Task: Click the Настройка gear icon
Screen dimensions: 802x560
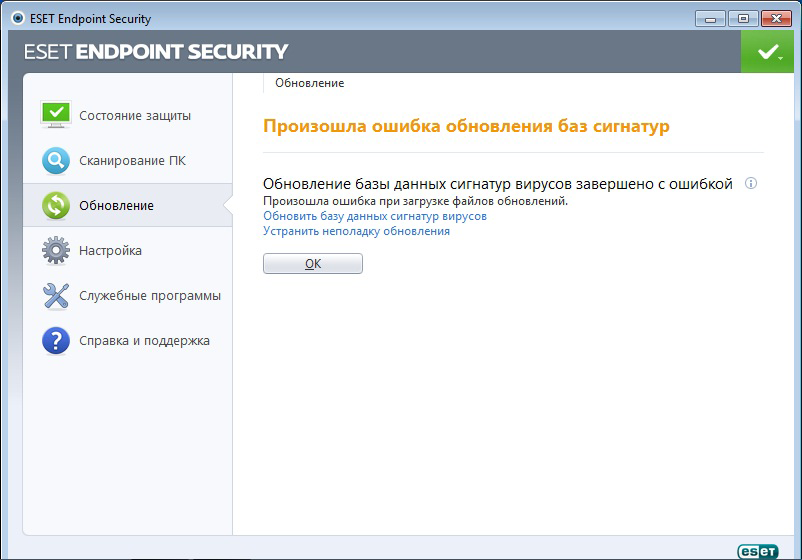Action: click(56, 250)
